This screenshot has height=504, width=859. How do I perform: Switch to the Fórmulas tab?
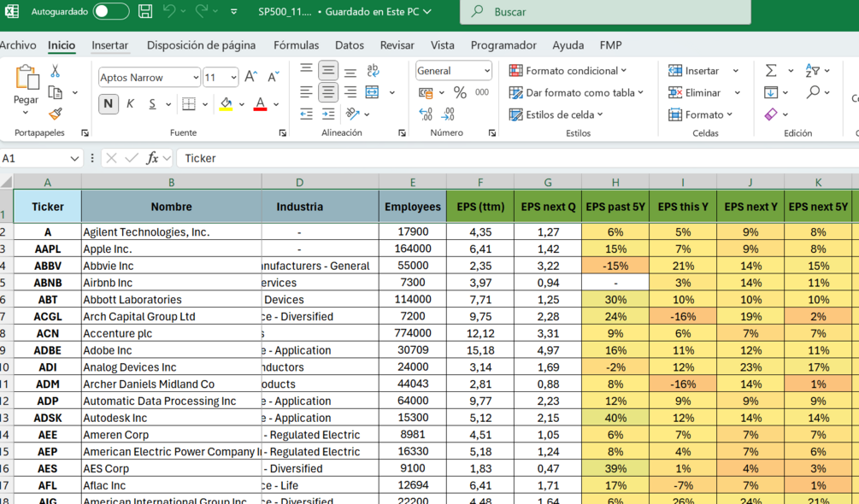[297, 45]
